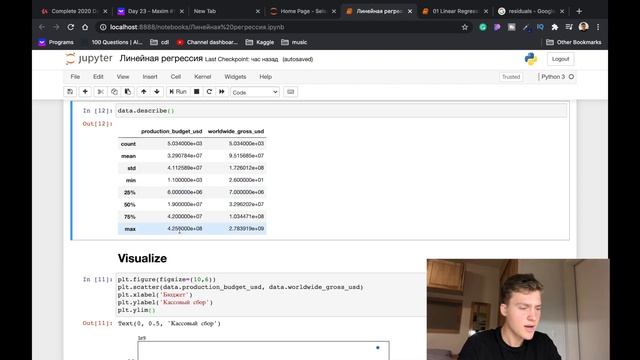640x360 pixels.
Task: Open the cdl bookmarks folder
Action: pos(160,42)
